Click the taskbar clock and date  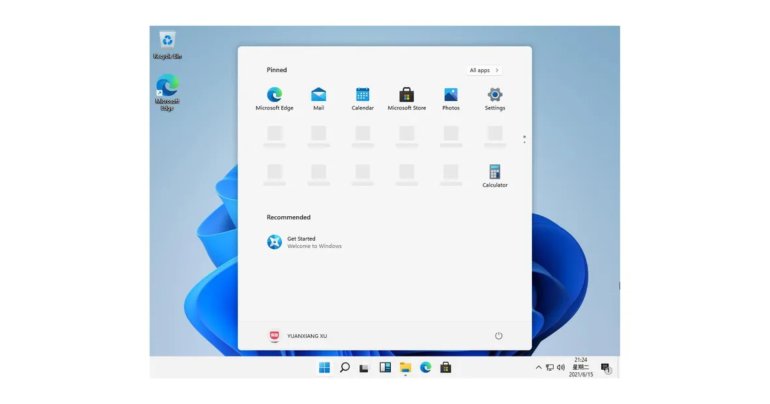click(580, 367)
